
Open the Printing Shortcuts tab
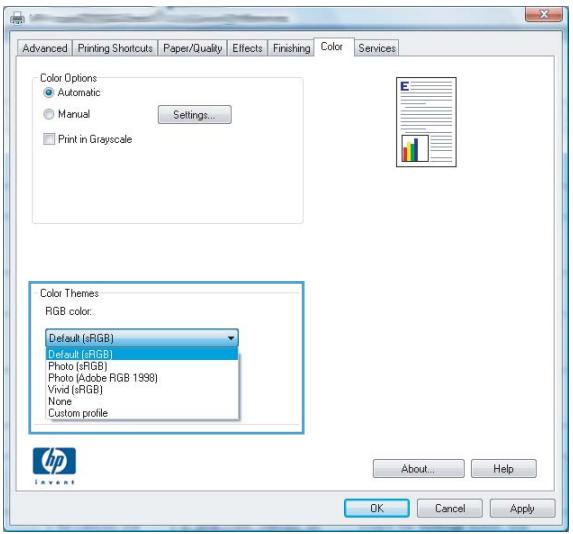pyautogui.click(x=115, y=48)
